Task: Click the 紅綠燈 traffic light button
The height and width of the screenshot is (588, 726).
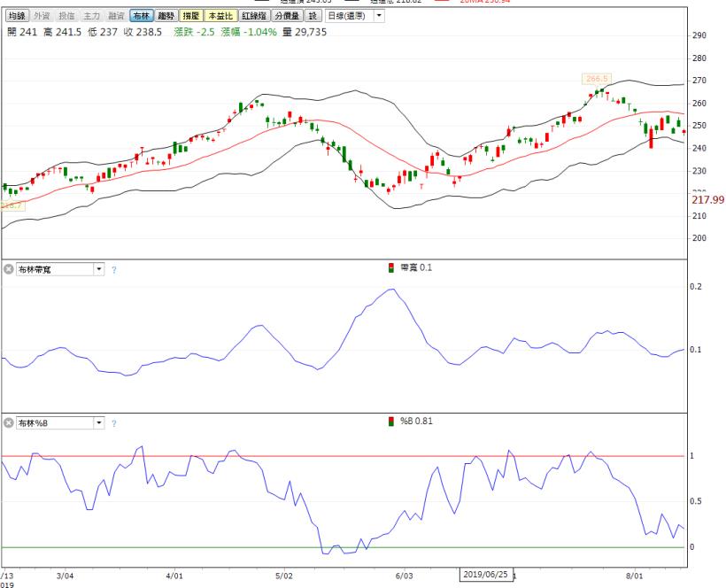Action: click(254, 16)
